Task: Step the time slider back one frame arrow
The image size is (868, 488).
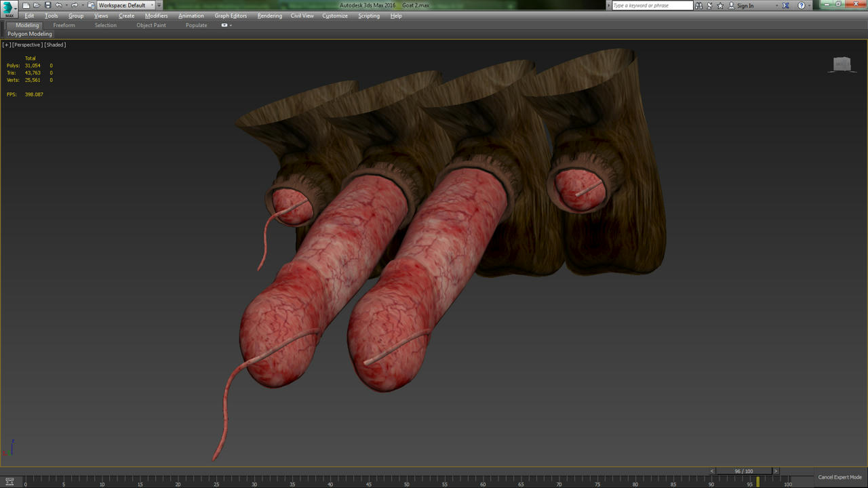Action: pyautogui.click(x=712, y=471)
